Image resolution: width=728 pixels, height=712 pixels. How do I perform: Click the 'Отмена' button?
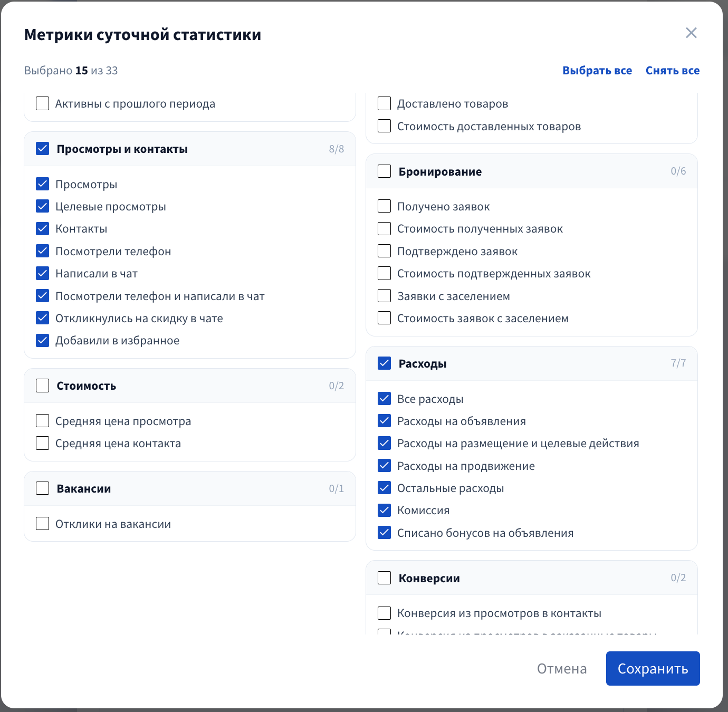562,668
